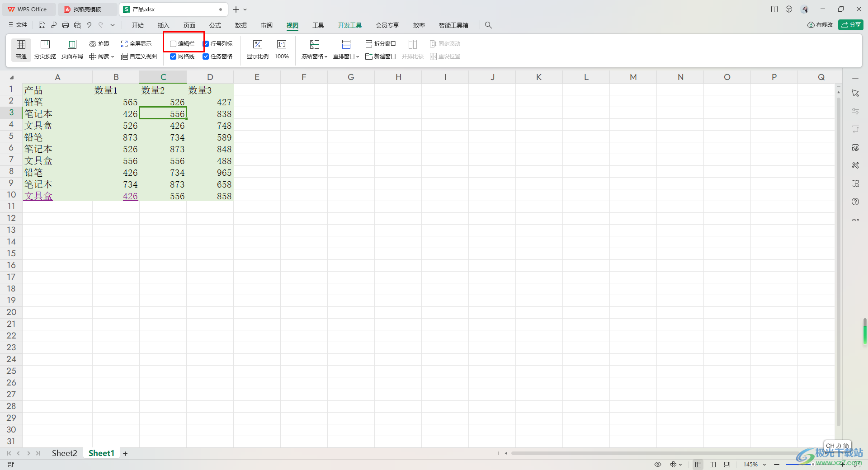Open the settings sliders icon in right sidebar
Screen dimensions: 868x470
(x=855, y=111)
